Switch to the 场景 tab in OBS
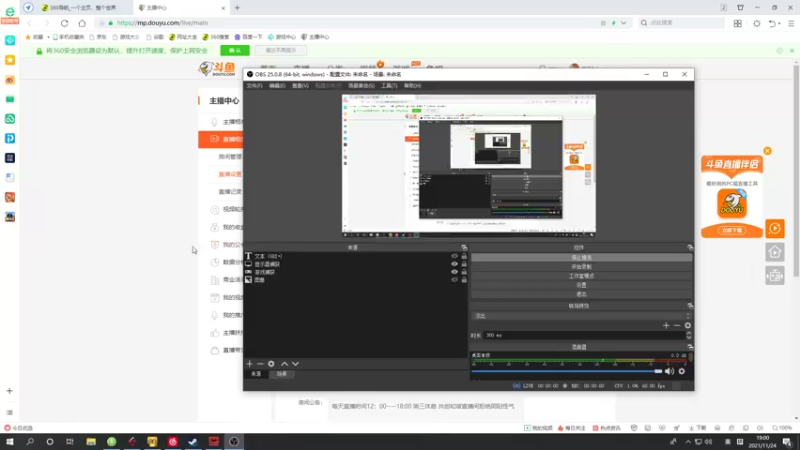800x450 pixels. pyautogui.click(x=282, y=374)
